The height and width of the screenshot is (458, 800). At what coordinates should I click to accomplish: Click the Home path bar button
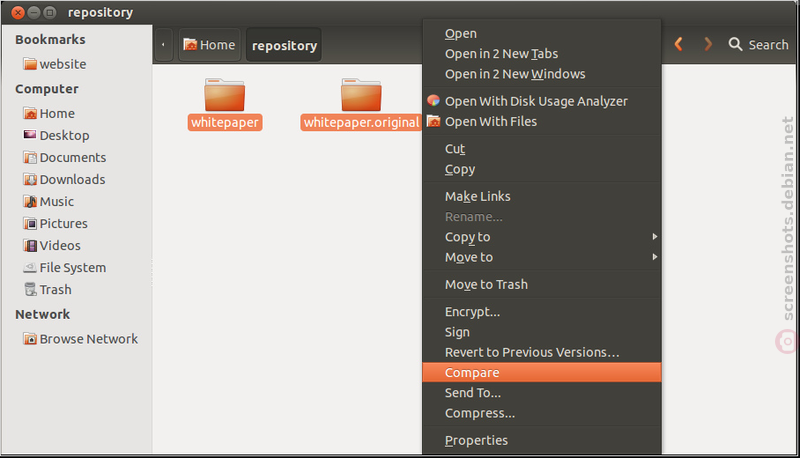pos(209,45)
